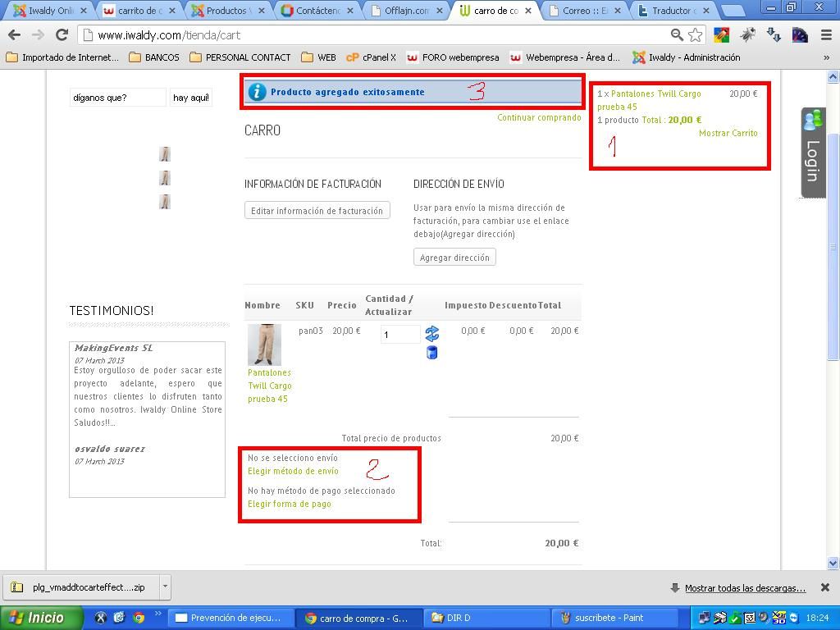840x630 pixels.
Task: Click 'Elegir forma de pago' link
Action: click(x=290, y=504)
